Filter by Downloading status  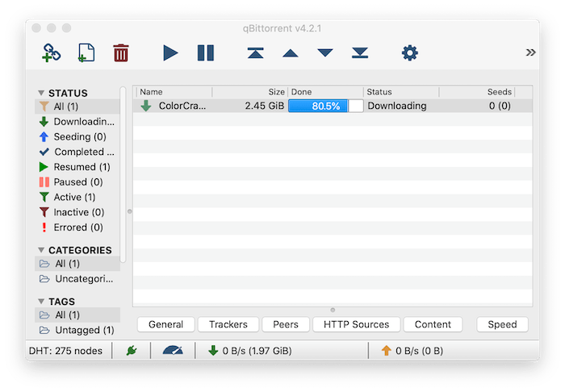[x=77, y=122]
